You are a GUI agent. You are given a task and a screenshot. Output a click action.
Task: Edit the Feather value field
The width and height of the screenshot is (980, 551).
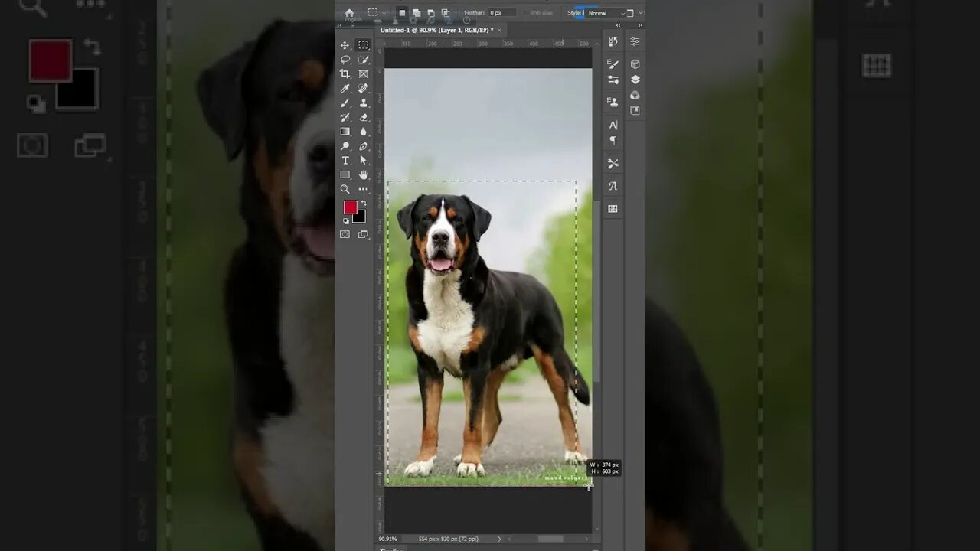[502, 13]
